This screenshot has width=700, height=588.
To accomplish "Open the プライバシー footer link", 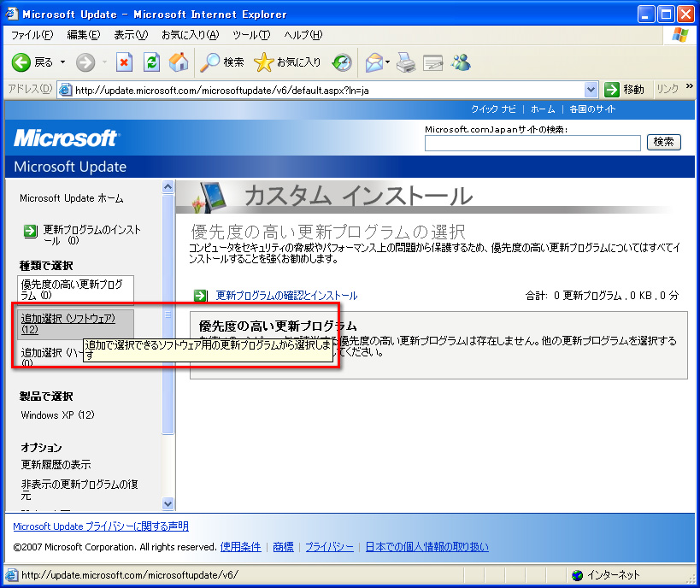I will coord(329,547).
